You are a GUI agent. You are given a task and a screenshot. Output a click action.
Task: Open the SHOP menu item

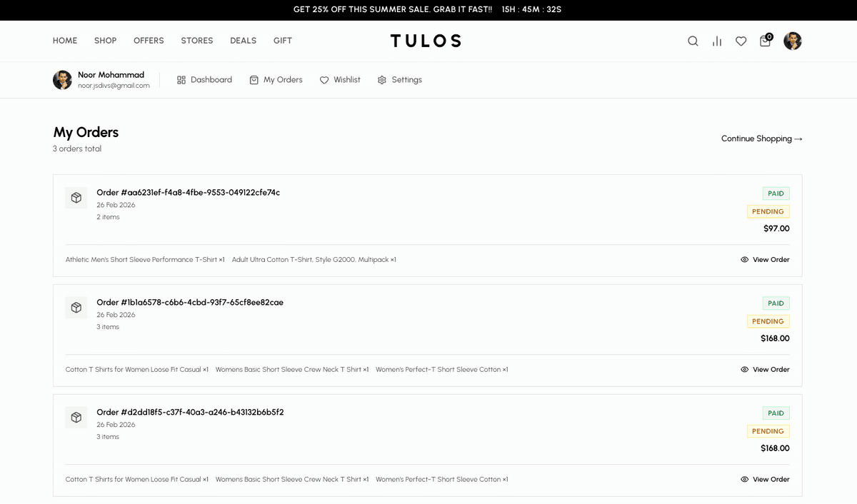coord(105,41)
